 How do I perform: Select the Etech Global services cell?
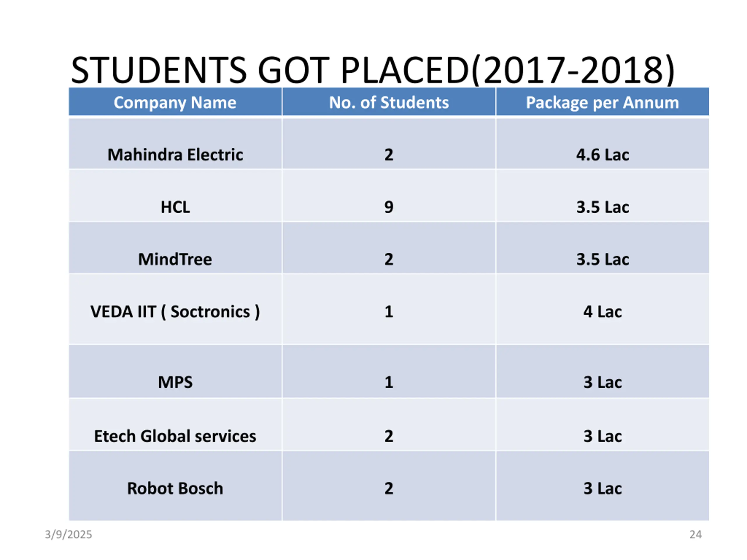175,424
